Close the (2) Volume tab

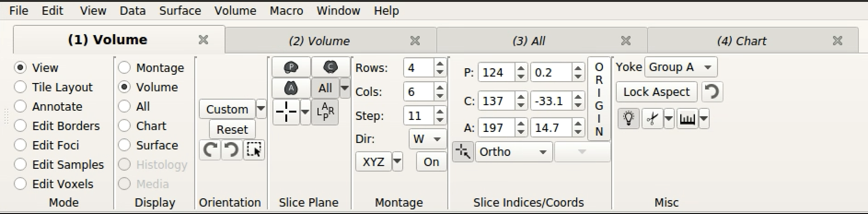click(x=415, y=41)
